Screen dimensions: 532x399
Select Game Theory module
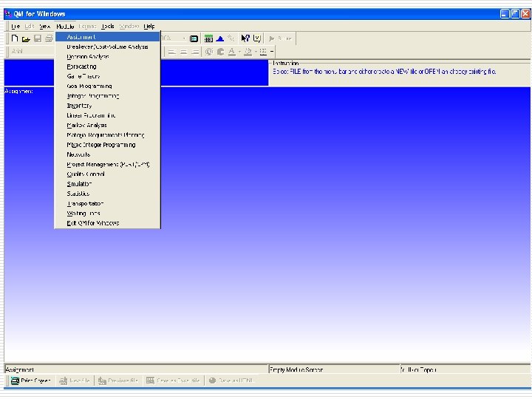[x=107, y=76]
